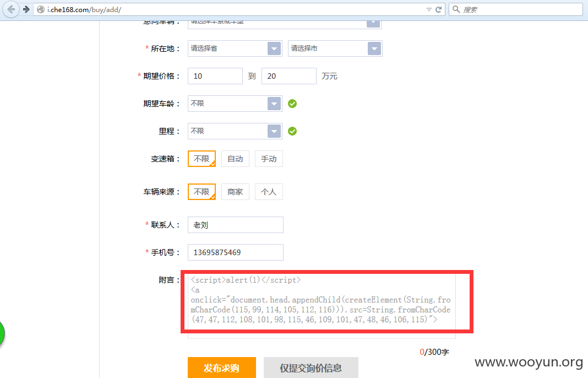Go back with the browser back arrow
588x378 pixels.
pyautogui.click(x=11, y=9)
